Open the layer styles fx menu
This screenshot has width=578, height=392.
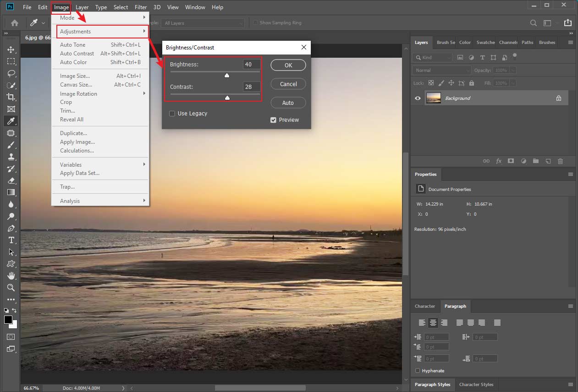click(499, 161)
